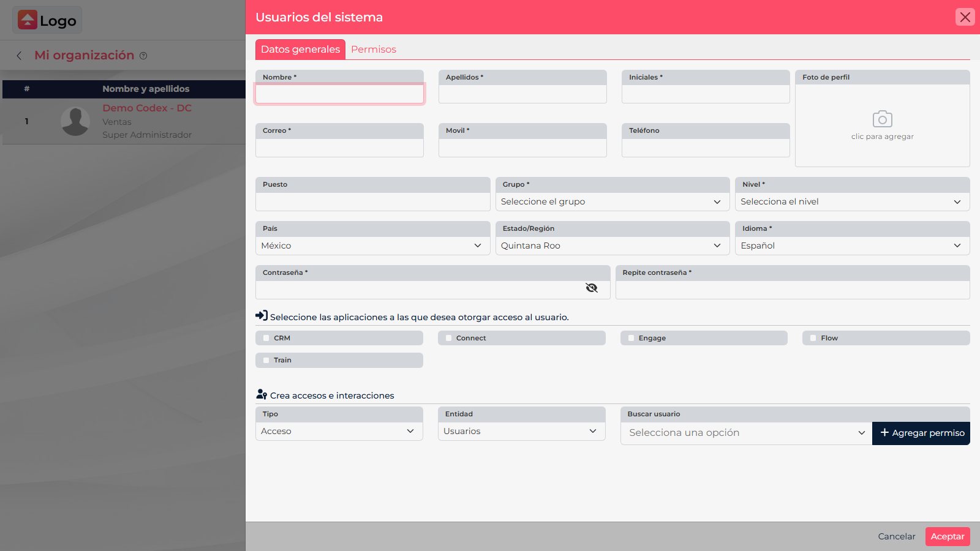This screenshot has width=980, height=551.
Task: Click the Agregar permiso button
Action: tap(921, 433)
